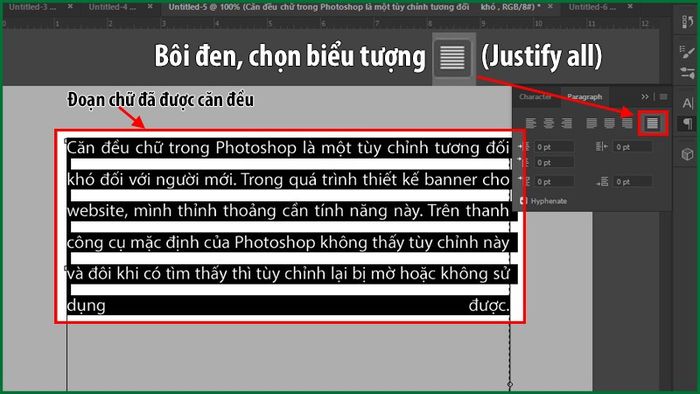700x394 pixels.
Task: Choose Justify last left alignment
Action: coord(591,123)
